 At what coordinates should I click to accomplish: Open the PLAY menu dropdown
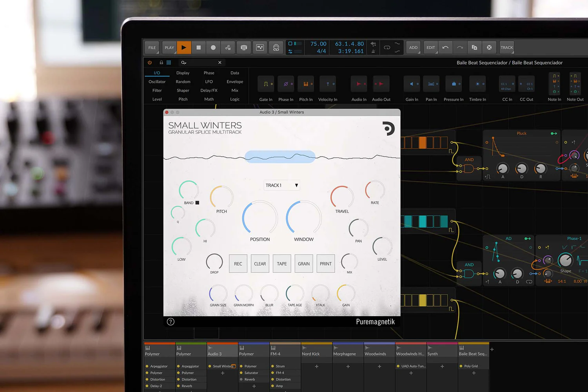point(169,47)
